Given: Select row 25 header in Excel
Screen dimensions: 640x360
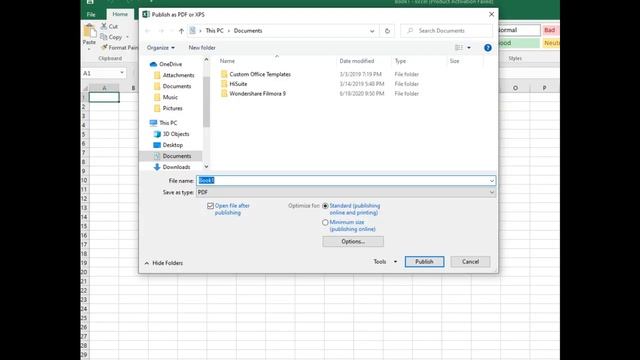Looking at the screenshot, I should [x=84, y=318].
